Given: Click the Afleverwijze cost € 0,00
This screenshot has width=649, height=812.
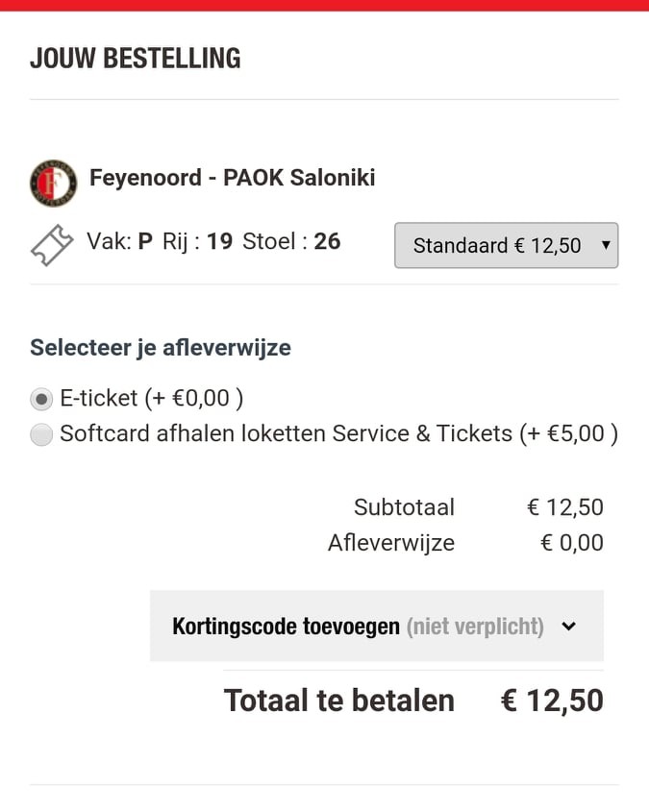Looking at the screenshot, I should [571, 543].
